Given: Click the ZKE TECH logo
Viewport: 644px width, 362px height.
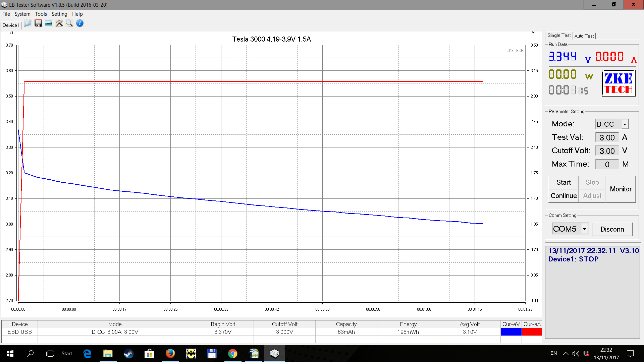Looking at the screenshot, I should coord(619,83).
